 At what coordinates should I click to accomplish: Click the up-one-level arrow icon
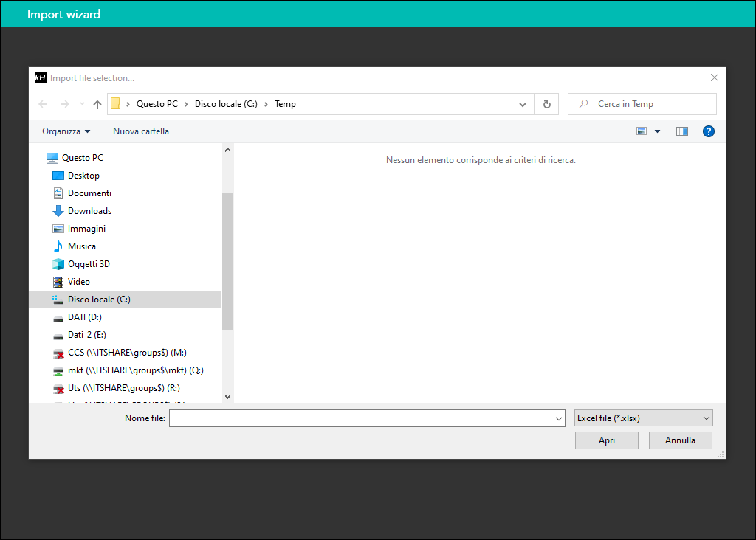(x=97, y=105)
